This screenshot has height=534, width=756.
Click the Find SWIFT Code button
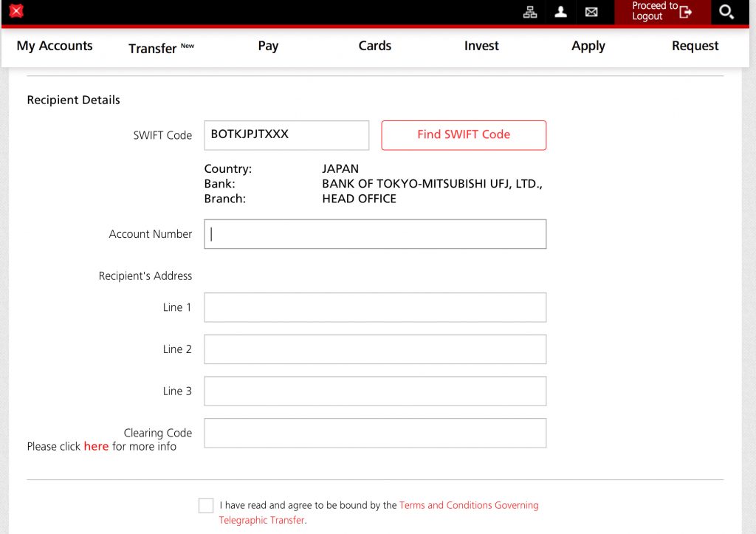(x=464, y=135)
